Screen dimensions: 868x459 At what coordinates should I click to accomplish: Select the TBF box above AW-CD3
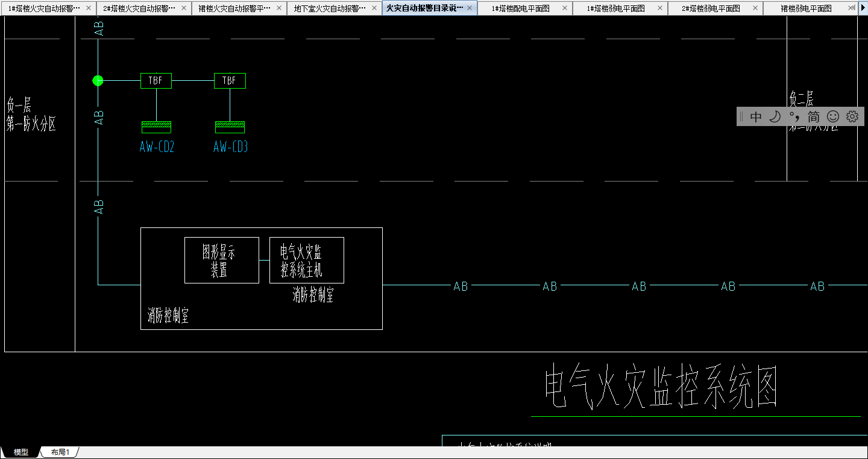point(230,81)
